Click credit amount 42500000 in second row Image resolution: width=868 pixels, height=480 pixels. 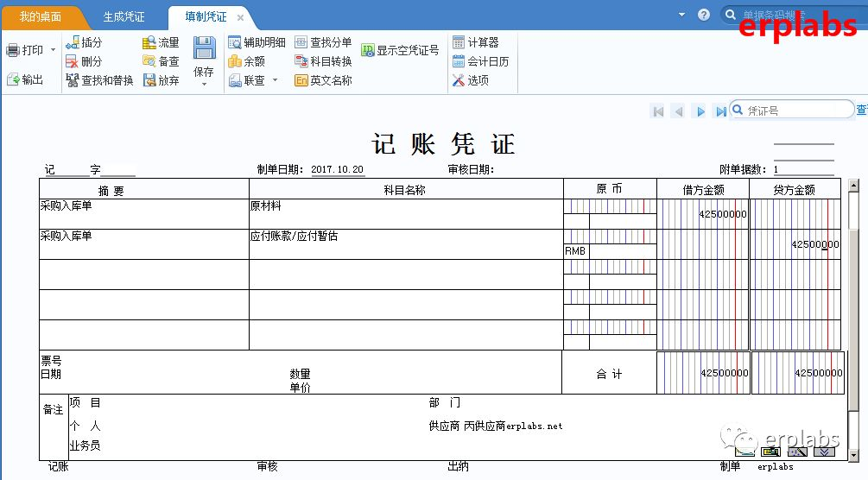814,244
